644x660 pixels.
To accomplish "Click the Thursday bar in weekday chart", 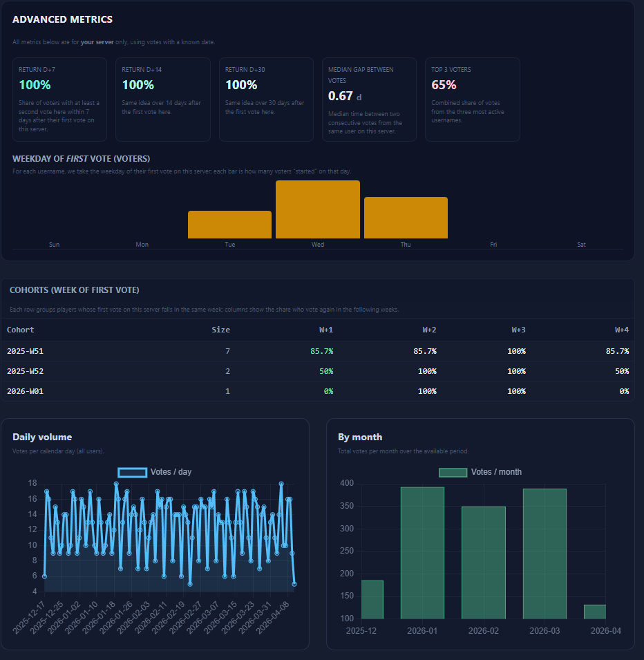I will [406, 218].
